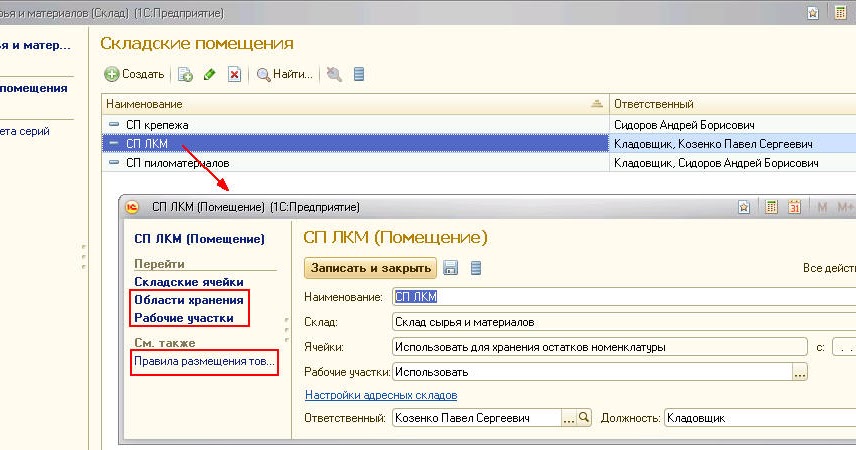Image resolution: width=856 pixels, height=450 pixels.
Task: Click the 'ета серий' item in left panel
Action: pyautogui.click(x=25, y=131)
